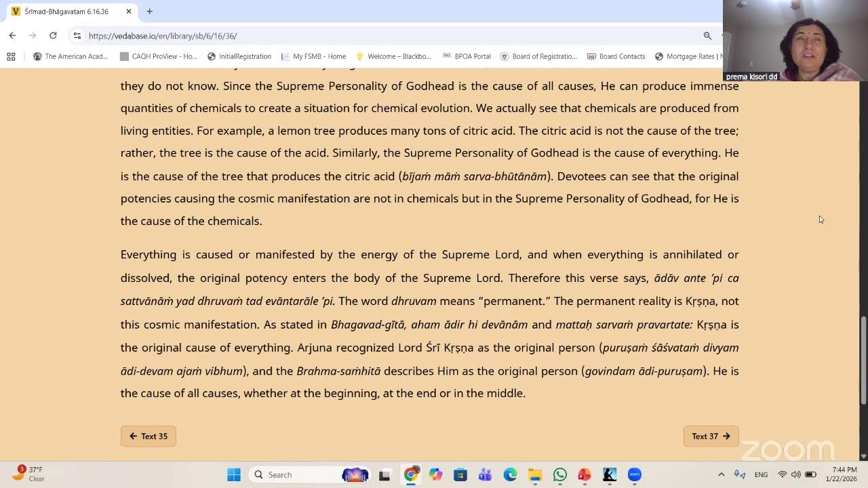Click the zoom magnifier icon in address bar
The height and width of the screenshot is (488, 868).
(x=707, y=36)
